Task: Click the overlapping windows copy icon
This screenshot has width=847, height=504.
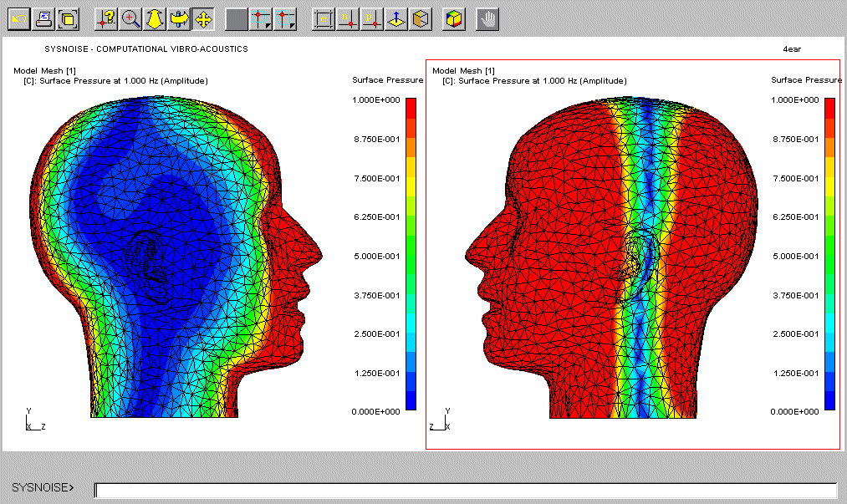Action: pos(69,18)
